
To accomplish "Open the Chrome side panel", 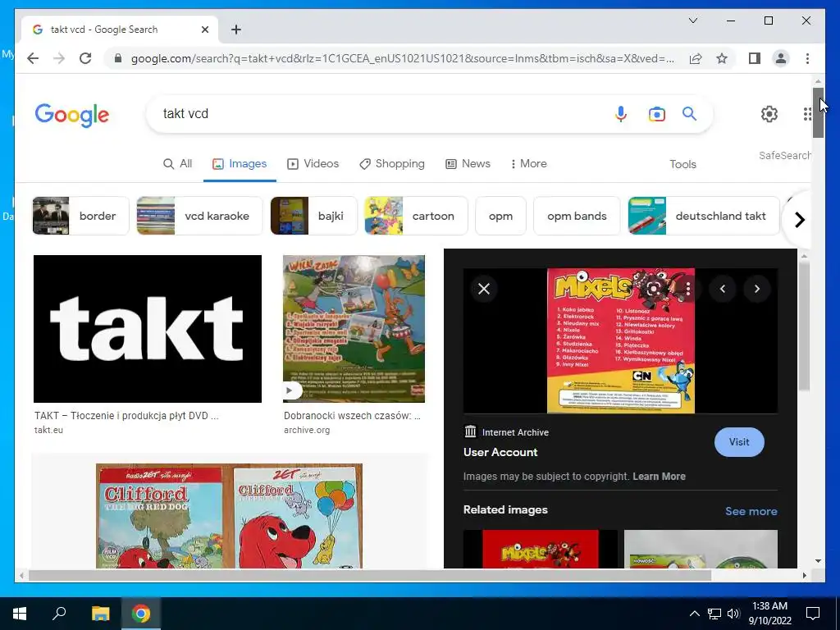I will pos(755,58).
